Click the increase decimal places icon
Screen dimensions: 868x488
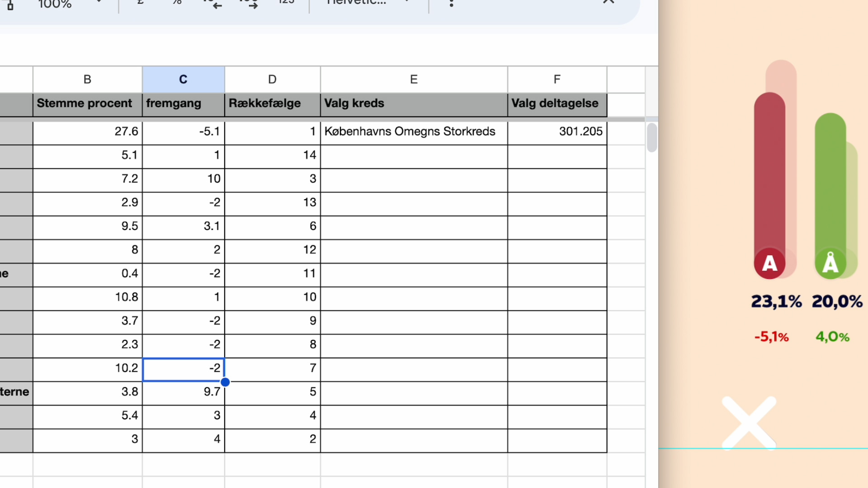[249, 4]
